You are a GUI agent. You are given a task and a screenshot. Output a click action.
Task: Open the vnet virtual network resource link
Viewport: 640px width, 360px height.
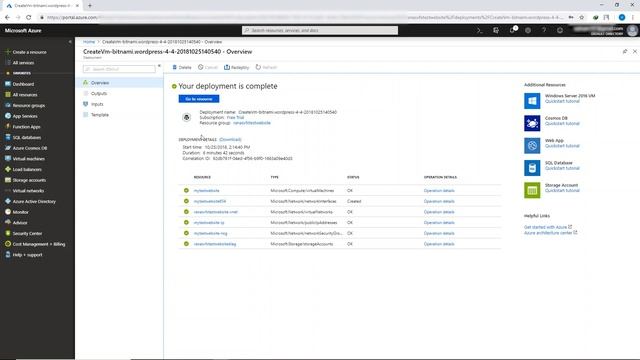pyautogui.click(x=216, y=212)
